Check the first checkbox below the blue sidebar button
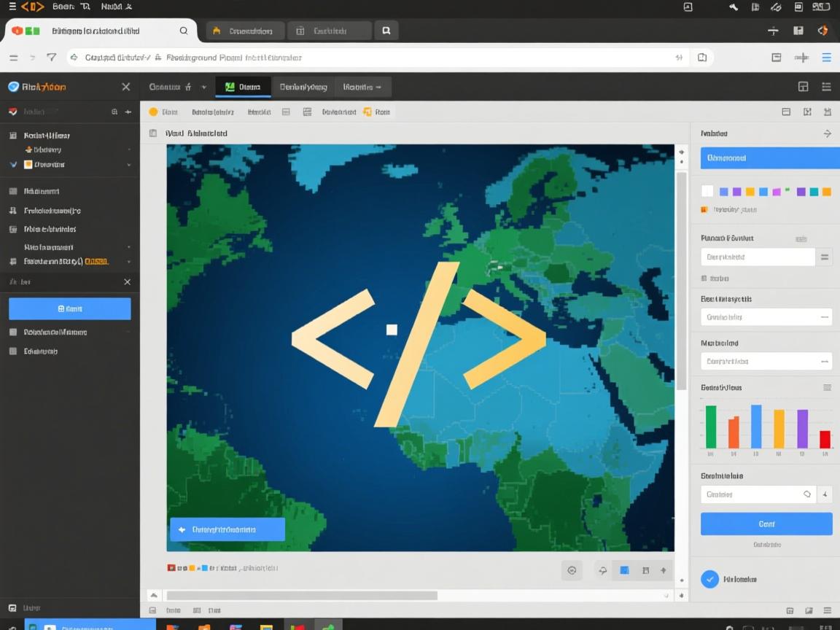 [12, 332]
